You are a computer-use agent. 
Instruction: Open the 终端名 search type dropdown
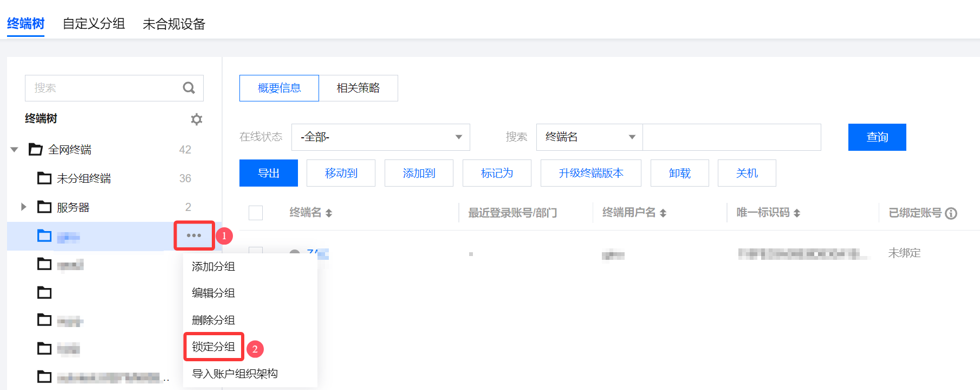pyautogui.click(x=589, y=137)
